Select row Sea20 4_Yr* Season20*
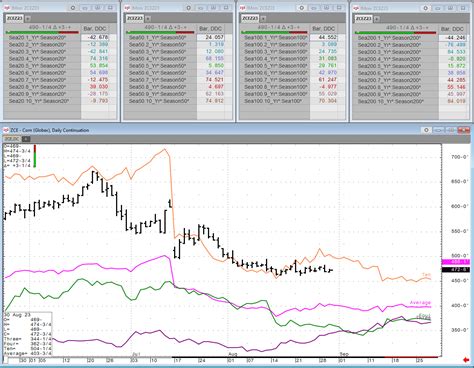 pos(43,58)
